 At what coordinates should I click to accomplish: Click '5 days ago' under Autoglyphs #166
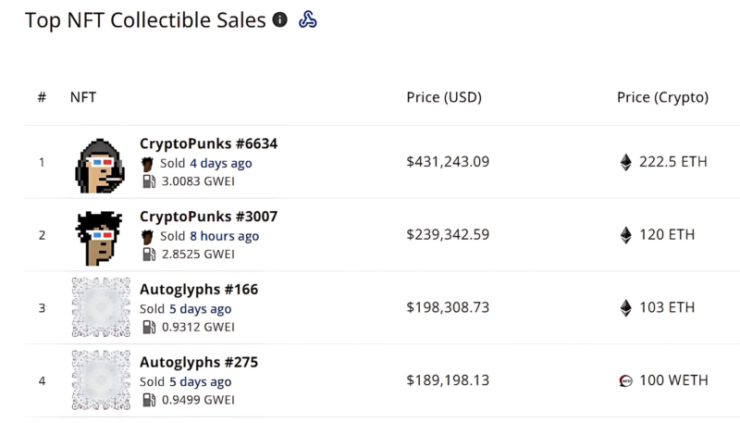point(200,309)
